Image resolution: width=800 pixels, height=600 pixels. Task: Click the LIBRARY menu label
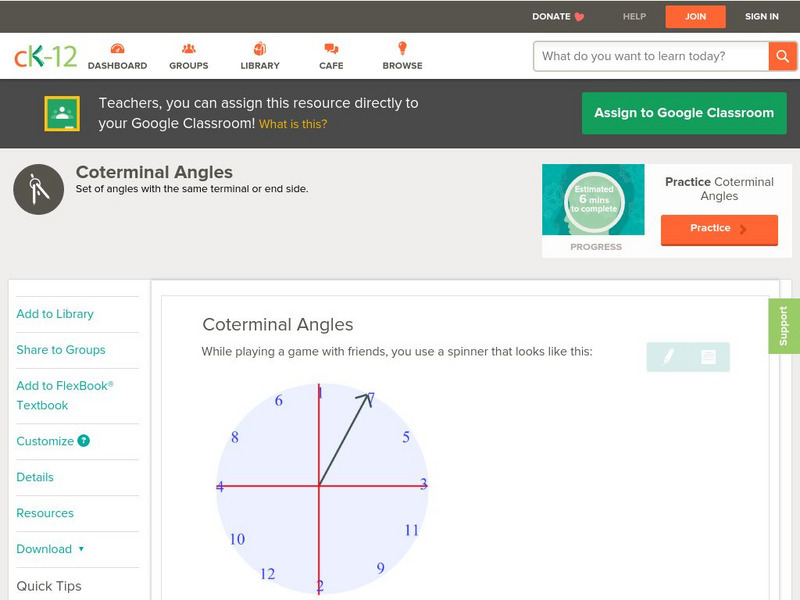pos(260,65)
